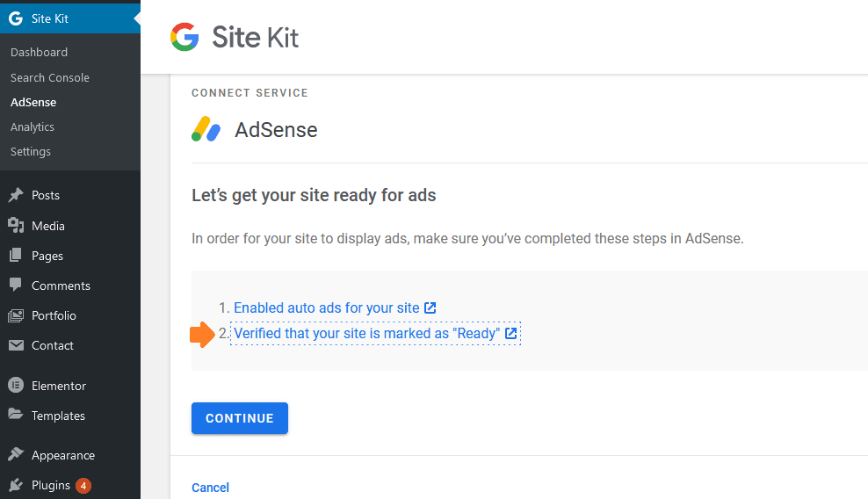Viewport: 868px width, 499px height.
Task: Click the blue CONTINUE button
Action: (240, 418)
